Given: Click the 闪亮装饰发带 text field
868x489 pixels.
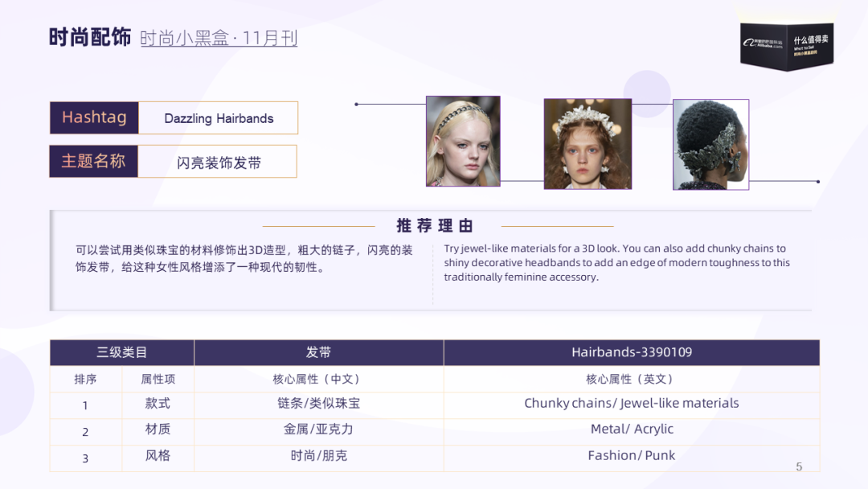Looking at the screenshot, I should point(219,162).
